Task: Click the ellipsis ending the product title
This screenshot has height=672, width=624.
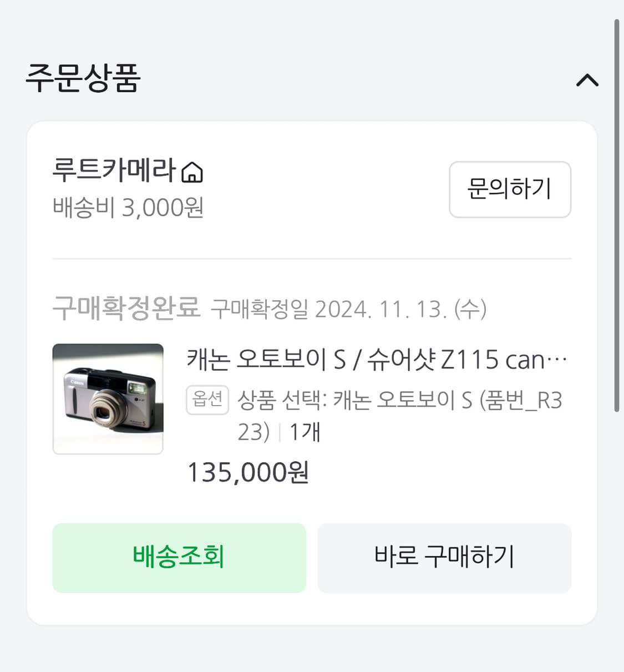Action: point(557,360)
